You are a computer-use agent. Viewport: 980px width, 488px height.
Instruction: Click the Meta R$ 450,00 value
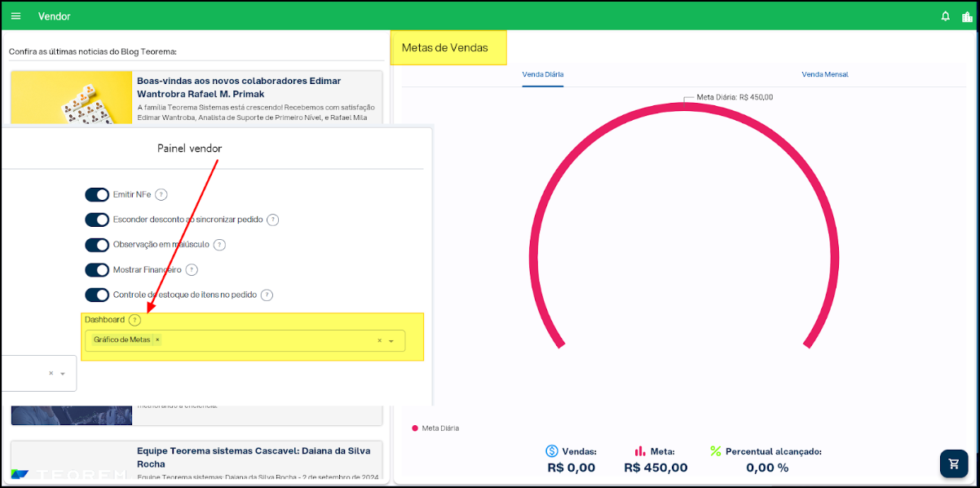656,468
